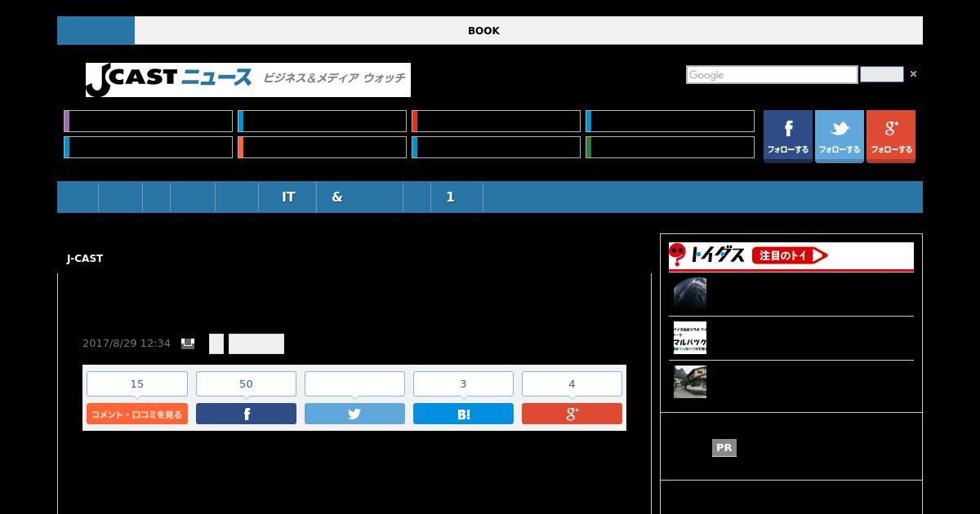The width and height of the screenshot is (980, 514).
Task: Open comments with the orange コメント・口コミを見る button
Action: pyautogui.click(x=137, y=414)
